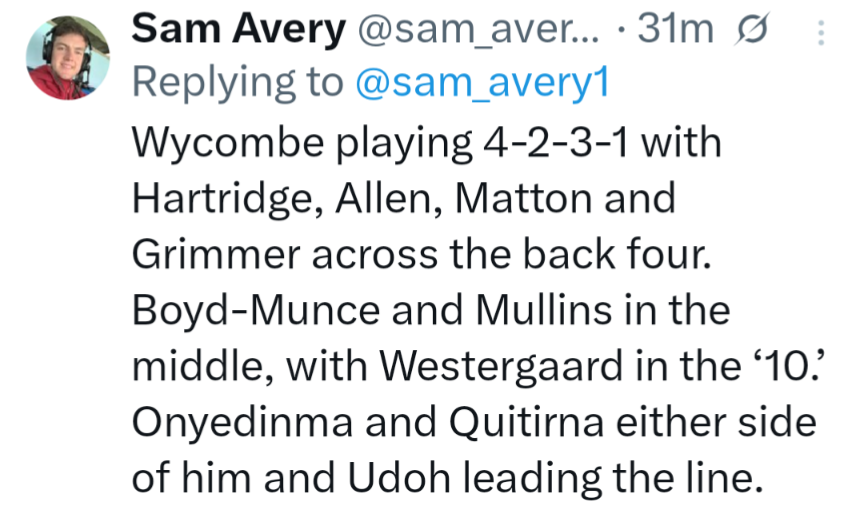Click 'leading the line' closing text

613,477
